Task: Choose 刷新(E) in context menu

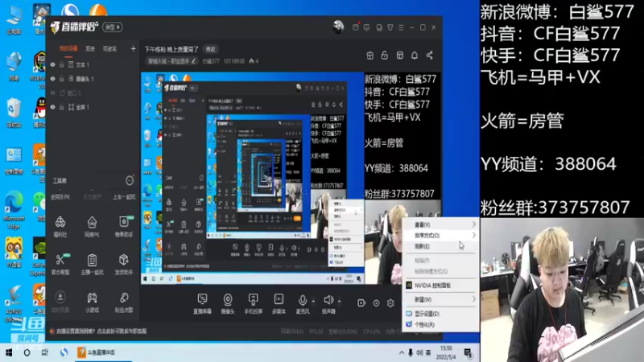Action: 440,247
